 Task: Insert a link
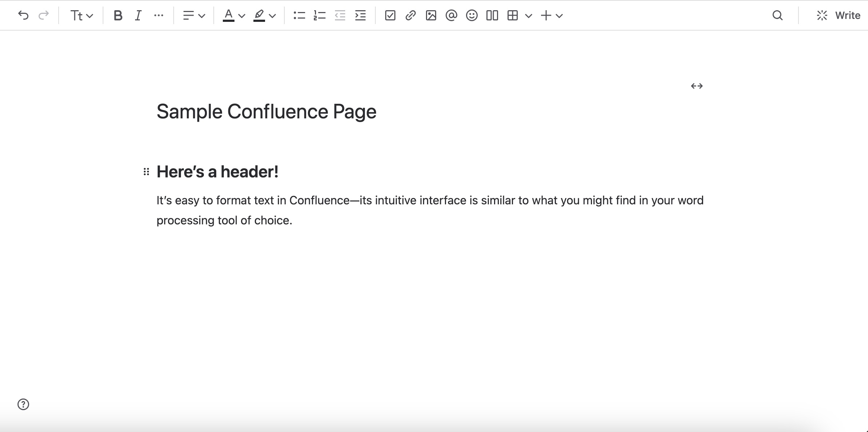(x=411, y=15)
